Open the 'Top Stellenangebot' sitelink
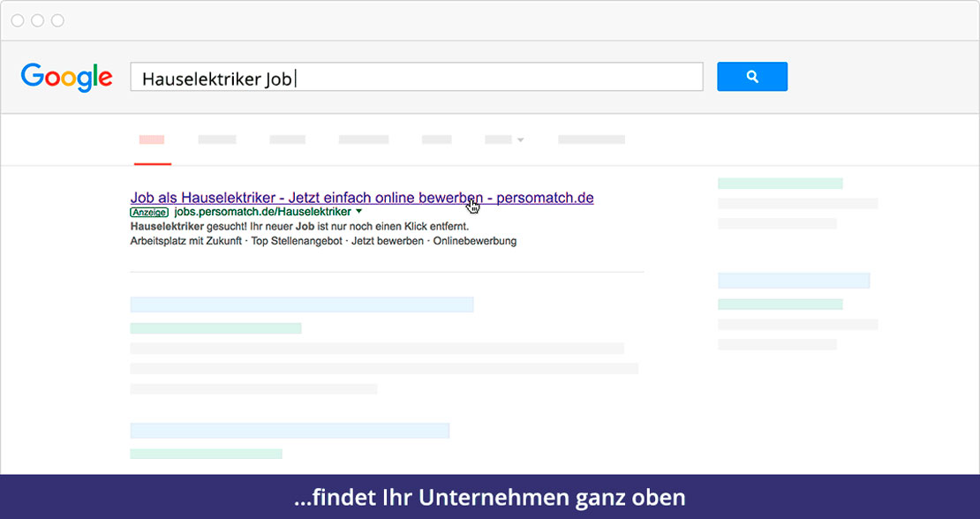 [297, 241]
